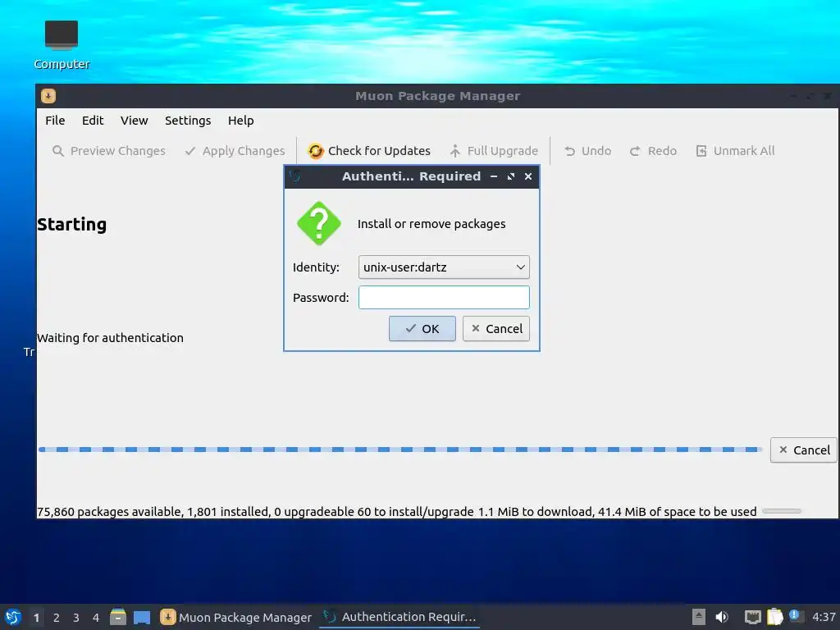Viewport: 840px width, 630px height.
Task: Expand the Identity dropdown unix-user:dartz
Action: [x=444, y=267]
